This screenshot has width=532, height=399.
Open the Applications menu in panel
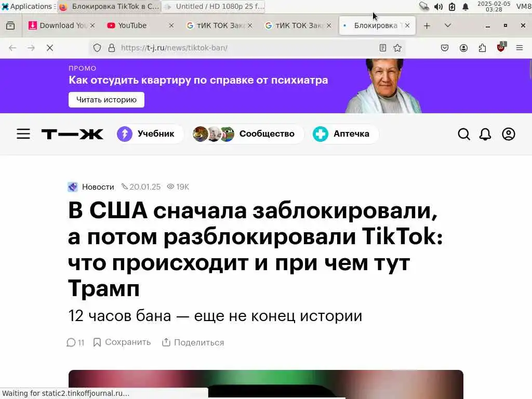(x=29, y=6)
